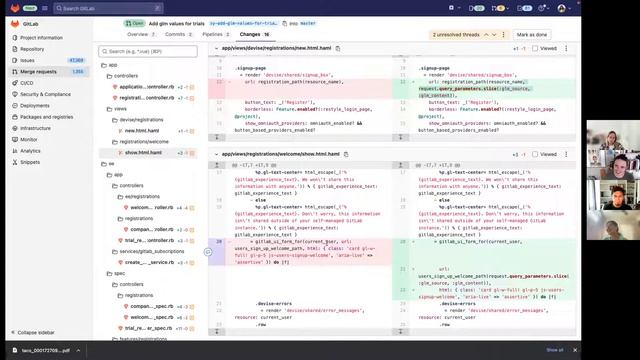Open Issues in sidebar
The image size is (640, 360).
(x=27, y=60)
